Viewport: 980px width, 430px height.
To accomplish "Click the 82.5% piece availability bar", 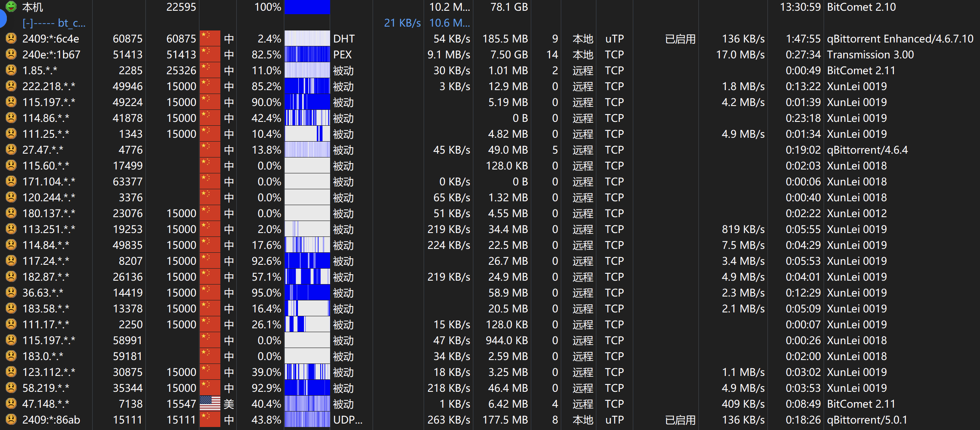I will tap(307, 55).
